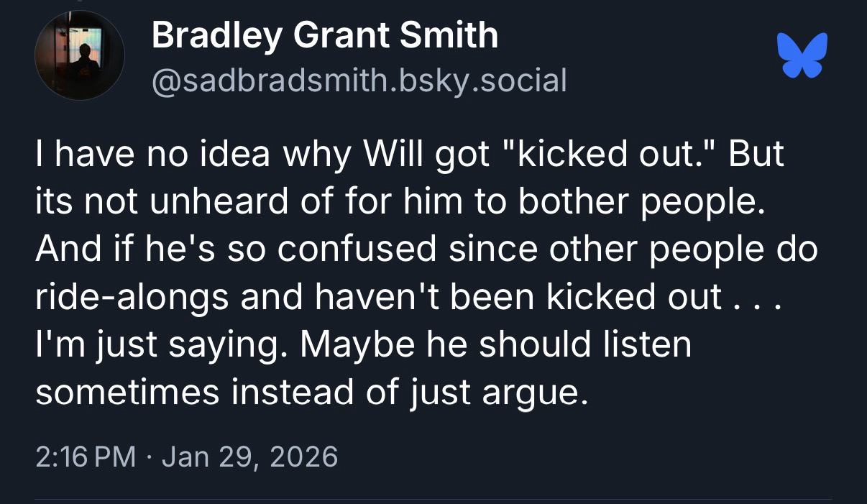Viewport: 867px width, 504px height.
Task: Click the 2:16 PM timestamp
Action: click(x=86, y=457)
